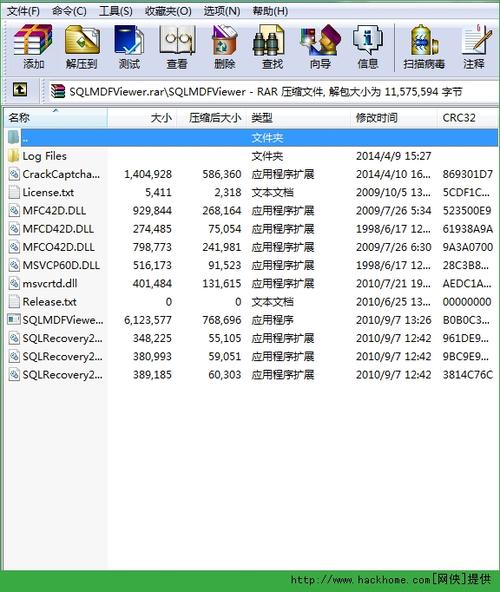Viewport: 500px width, 592px height.
Task: Click the Release.txt document icon
Action: click(14, 302)
